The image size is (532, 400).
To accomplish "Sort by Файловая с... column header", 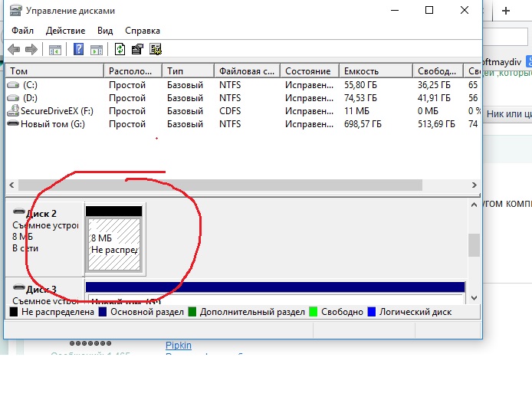I will 247,71.
